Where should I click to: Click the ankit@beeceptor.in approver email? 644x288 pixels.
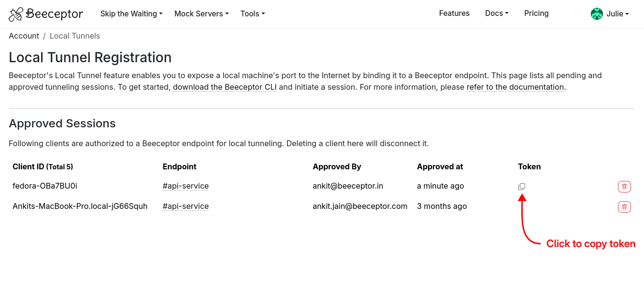(x=348, y=186)
